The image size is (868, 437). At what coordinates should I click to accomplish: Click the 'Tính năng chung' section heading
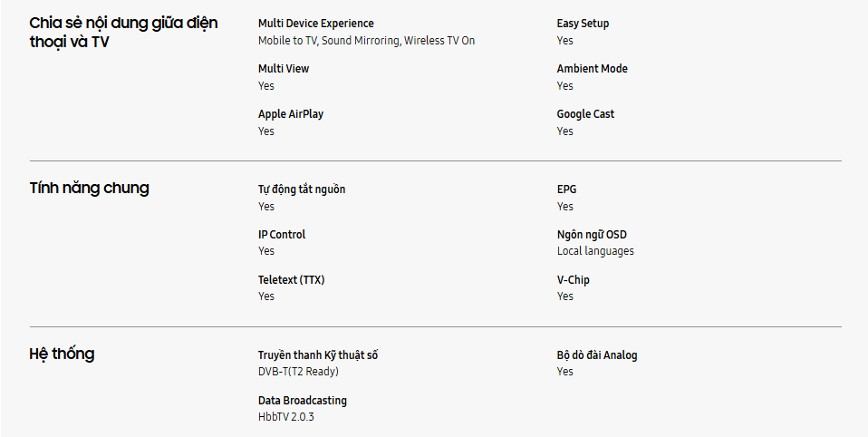[x=89, y=189]
